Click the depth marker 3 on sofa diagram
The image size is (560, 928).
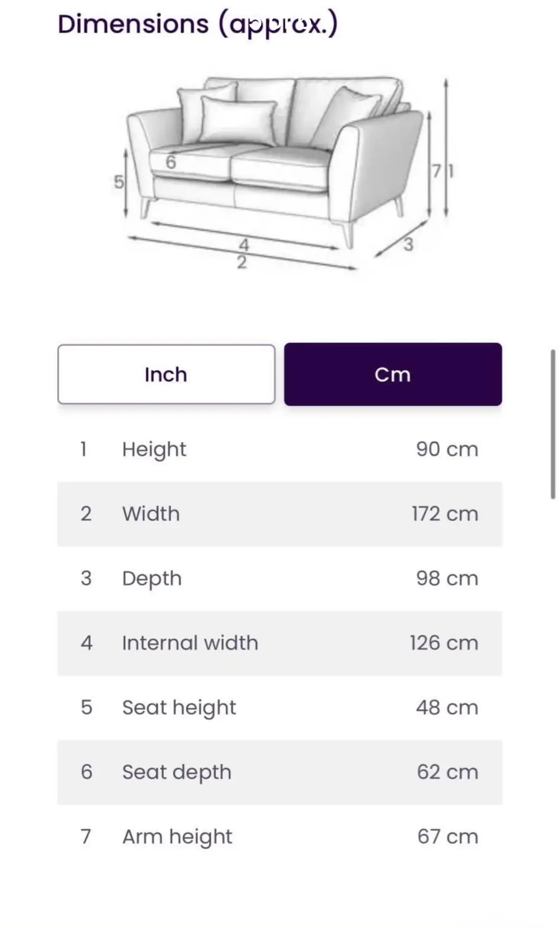tap(408, 244)
